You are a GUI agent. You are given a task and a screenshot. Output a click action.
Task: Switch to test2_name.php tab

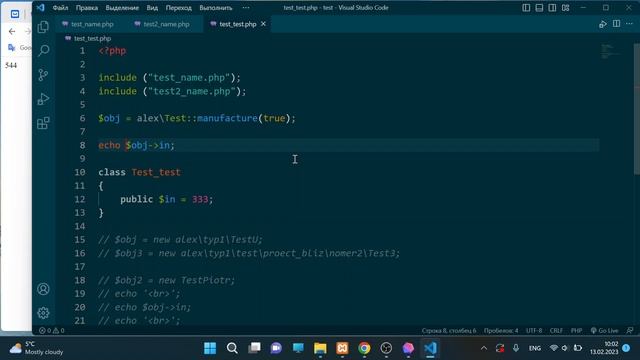pos(166,24)
